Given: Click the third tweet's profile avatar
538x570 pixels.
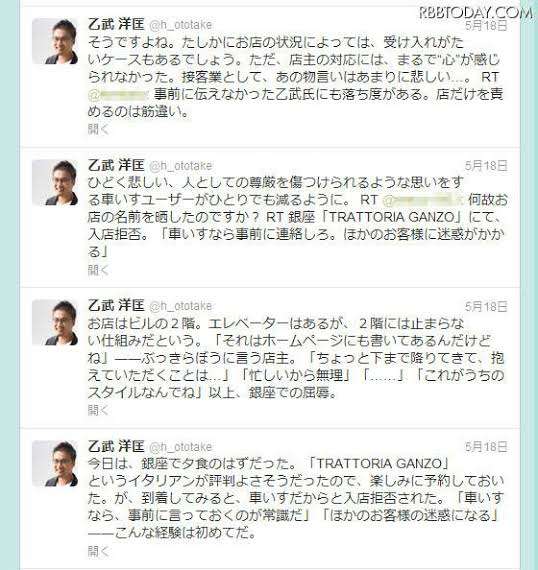Looking at the screenshot, I should coord(55,322).
